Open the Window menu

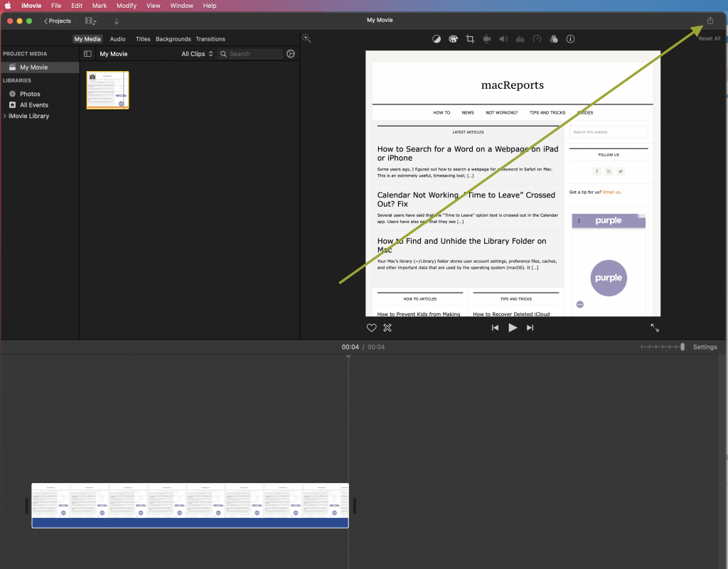181,6
